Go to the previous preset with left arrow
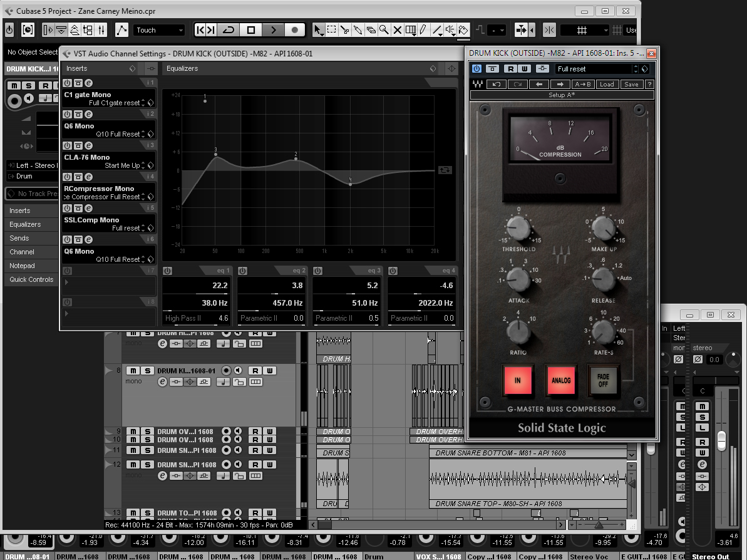This screenshot has width=747, height=560. pyautogui.click(x=539, y=85)
